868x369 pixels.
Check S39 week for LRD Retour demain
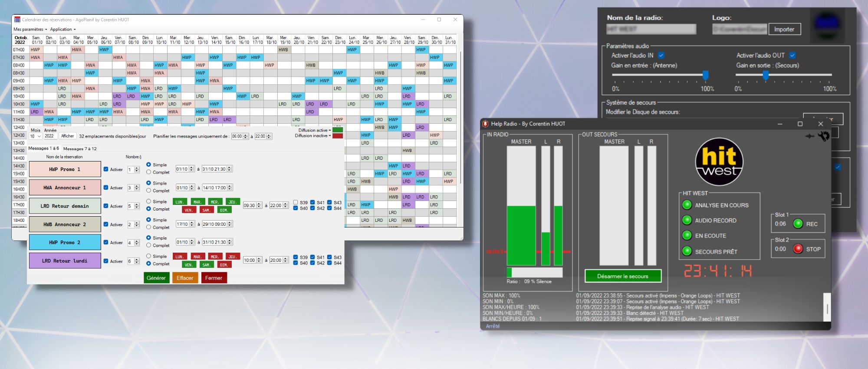pyautogui.click(x=296, y=202)
